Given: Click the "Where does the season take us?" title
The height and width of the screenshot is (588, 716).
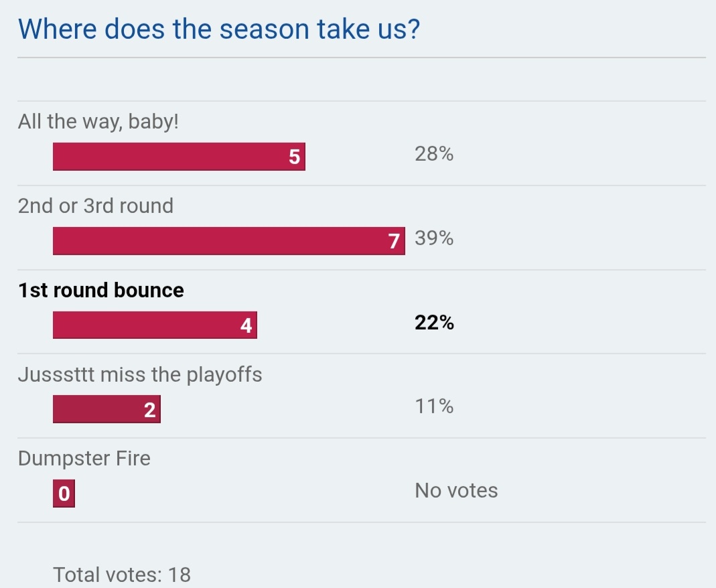Looking at the screenshot, I should coord(219,29).
